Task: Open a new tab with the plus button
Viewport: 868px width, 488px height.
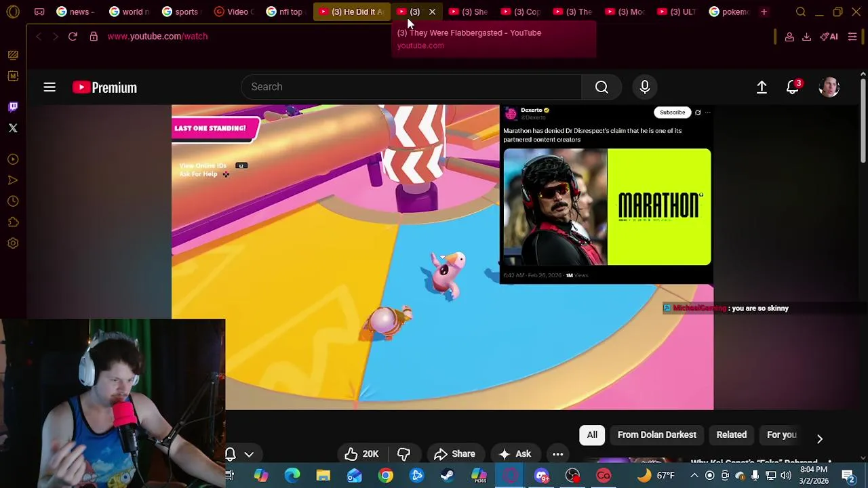Action: [x=764, y=12]
